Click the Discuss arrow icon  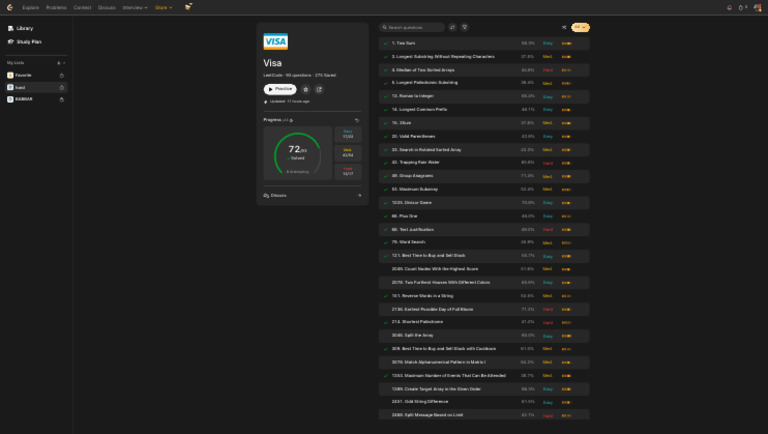click(359, 195)
